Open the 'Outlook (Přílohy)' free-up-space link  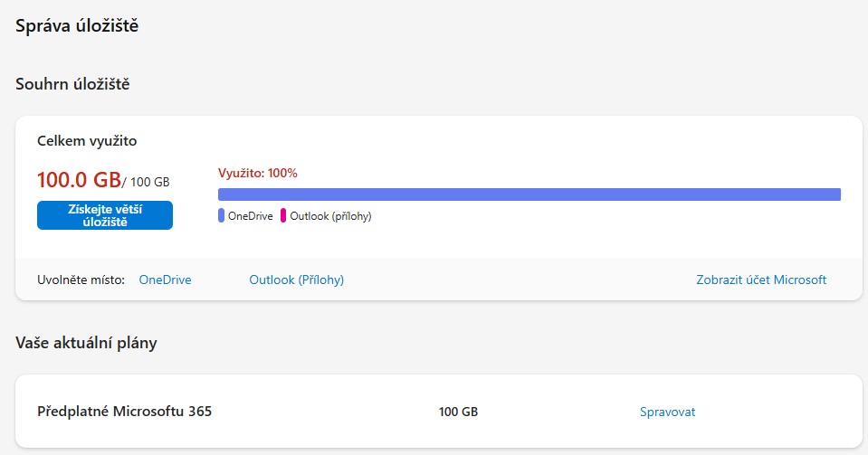point(296,280)
